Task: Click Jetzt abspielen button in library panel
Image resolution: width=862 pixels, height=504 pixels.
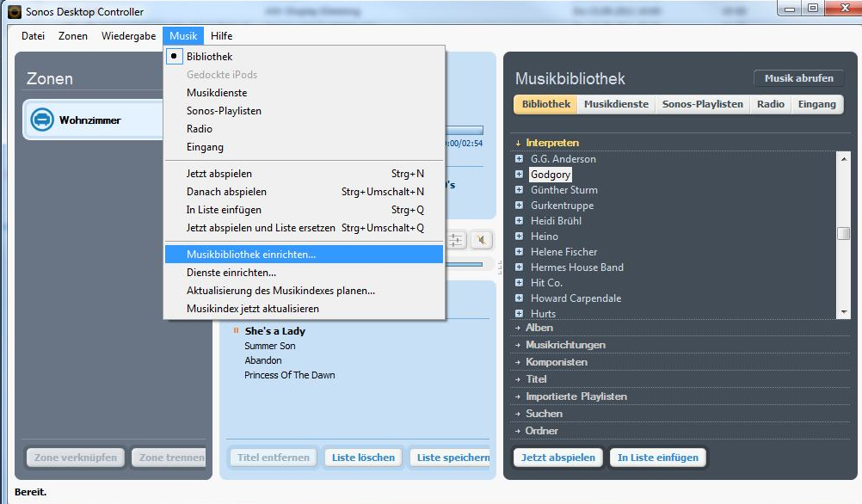Action: (558, 458)
